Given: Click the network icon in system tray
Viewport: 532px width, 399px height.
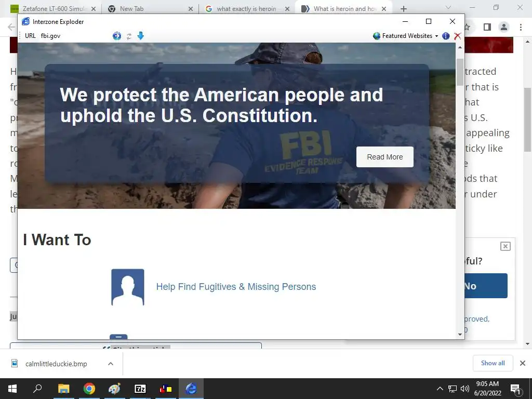Looking at the screenshot, I should (453, 389).
